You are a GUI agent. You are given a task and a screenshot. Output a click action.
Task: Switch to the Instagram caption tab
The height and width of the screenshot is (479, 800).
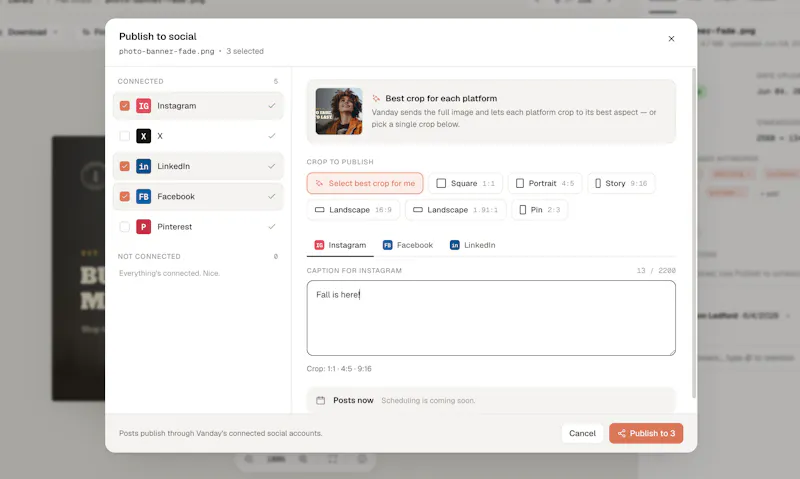[x=340, y=245]
